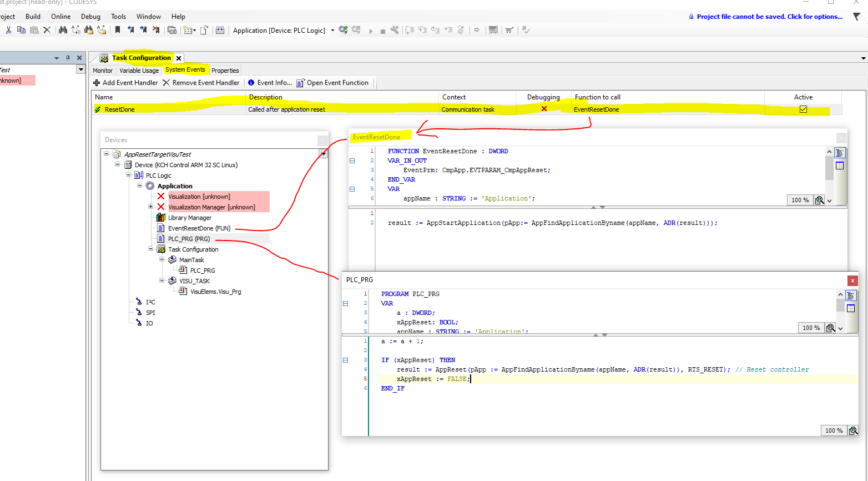Image resolution: width=868 pixels, height=481 pixels.
Task: Click the Build wrench icon in toolbar
Action: tap(395, 30)
